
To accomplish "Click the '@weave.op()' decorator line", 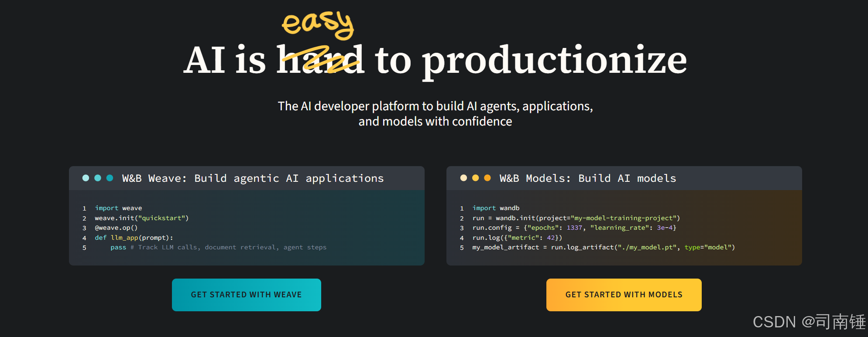I will 116,228.
